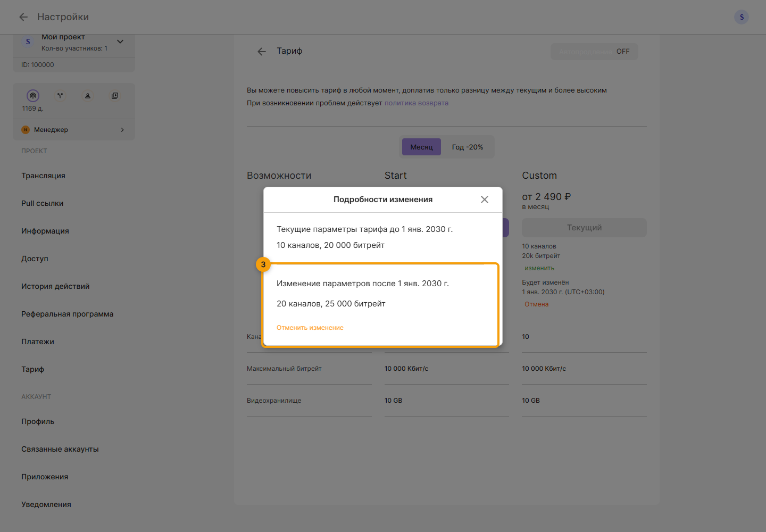This screenshot has height=532, width=766.
Task: Expand the Мой проект project selector
Action: click(x=120, y=41)
